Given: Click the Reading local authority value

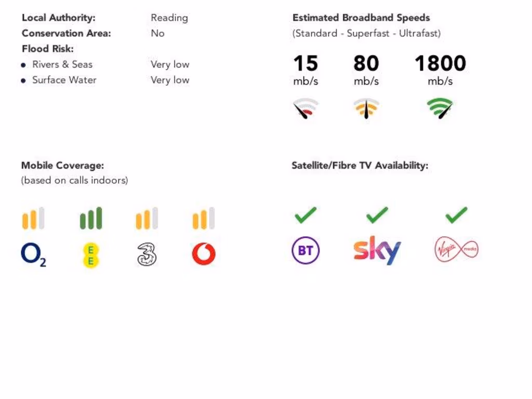Looking at the screenshot, I should coord(169,18).
